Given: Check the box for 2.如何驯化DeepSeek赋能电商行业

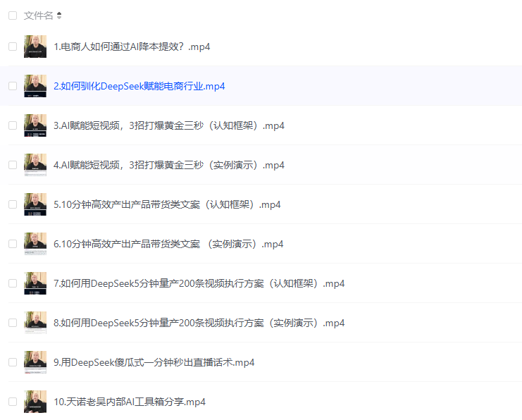Looking at the screenshot, I should coord(13,86).
